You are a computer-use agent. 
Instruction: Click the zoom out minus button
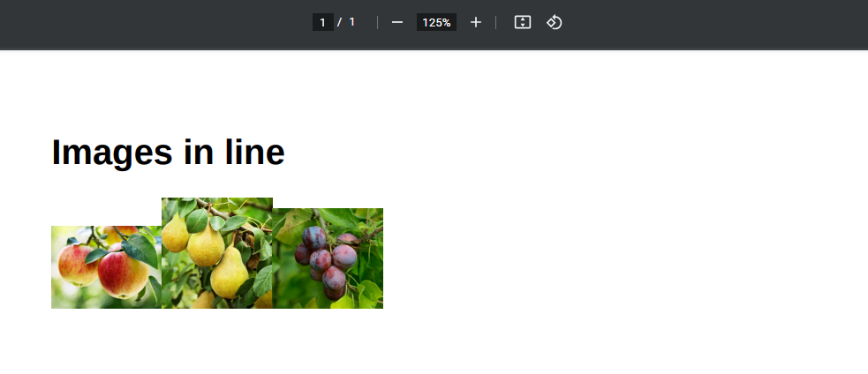pyautogui.click(x=397, y=22)
